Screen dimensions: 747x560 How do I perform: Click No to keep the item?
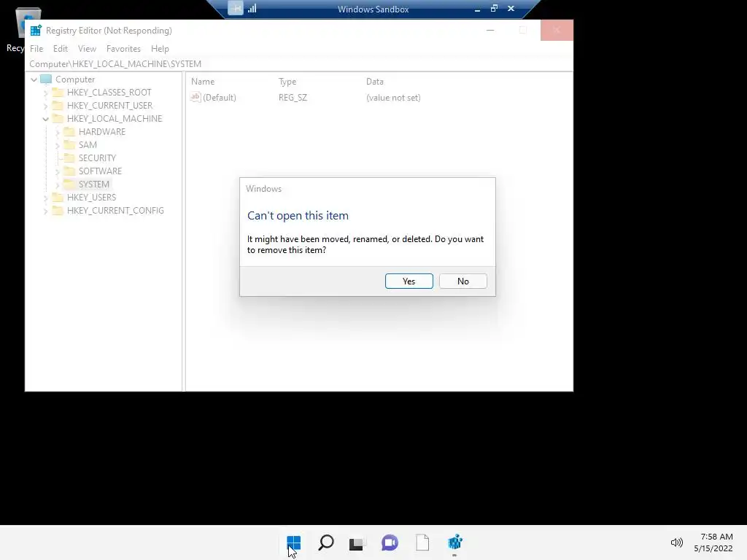click(462, 281)
